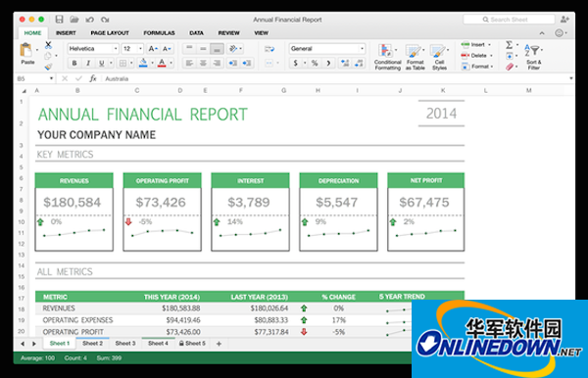588x378 pixels.
Task: Select Sheet 2 tab
Action: click(93, 343)
